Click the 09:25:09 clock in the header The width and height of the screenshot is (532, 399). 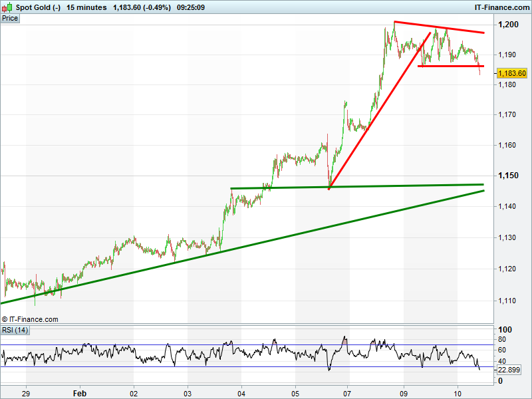[x=190, y=7]
